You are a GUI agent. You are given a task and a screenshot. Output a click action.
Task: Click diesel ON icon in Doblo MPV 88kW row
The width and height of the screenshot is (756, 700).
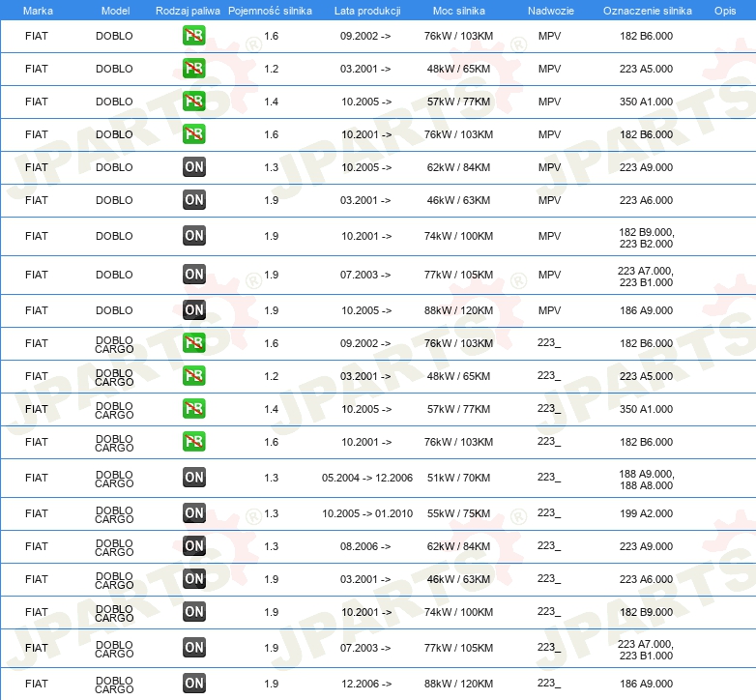point(193,310)
